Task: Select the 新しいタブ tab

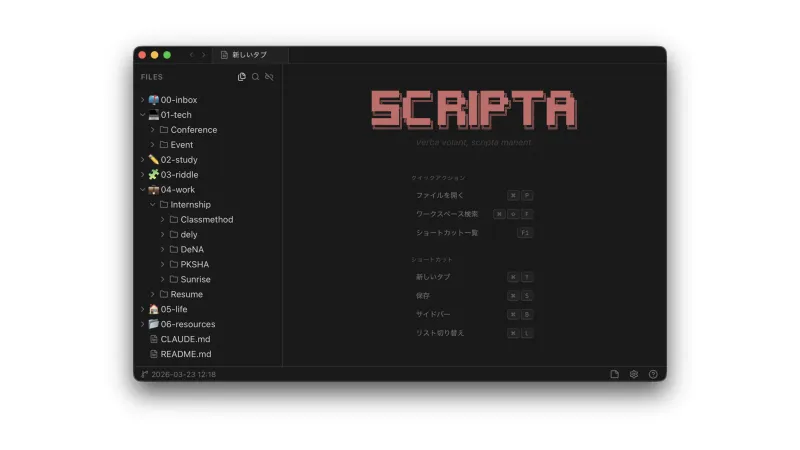Action: pyautogui.click(x=250, y=55)
